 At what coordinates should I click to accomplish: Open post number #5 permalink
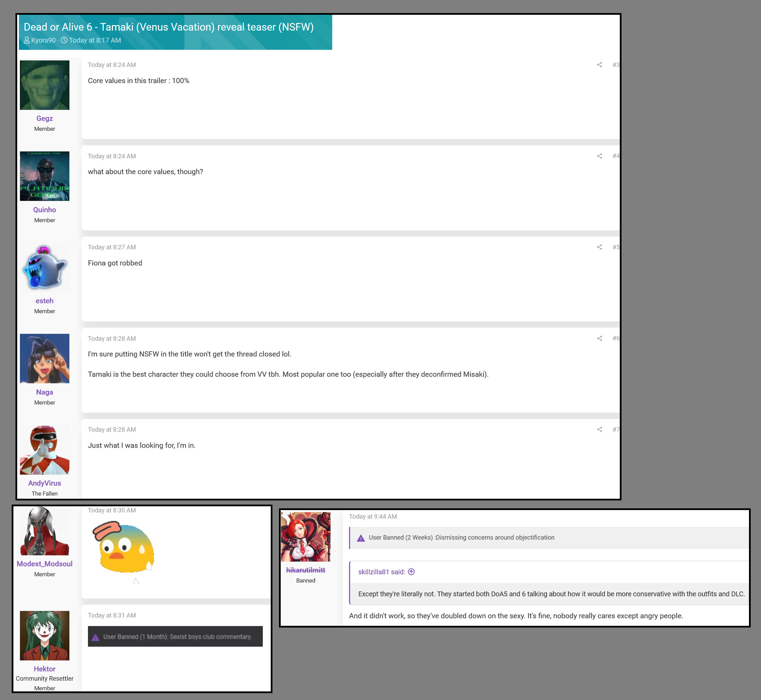tap(616, 247)
